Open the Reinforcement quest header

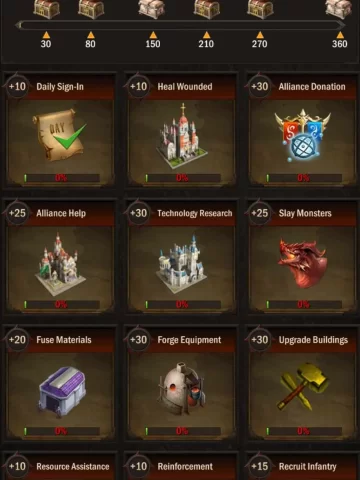tap(182, 466)
